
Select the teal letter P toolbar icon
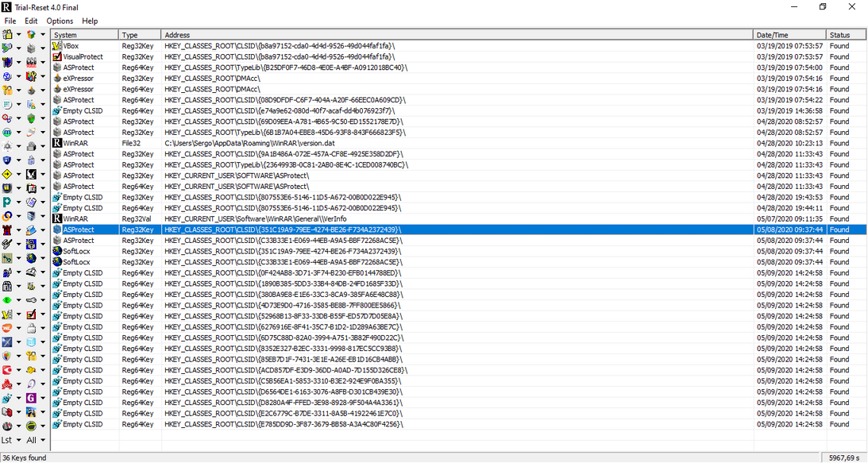click(x=6, y=203)
